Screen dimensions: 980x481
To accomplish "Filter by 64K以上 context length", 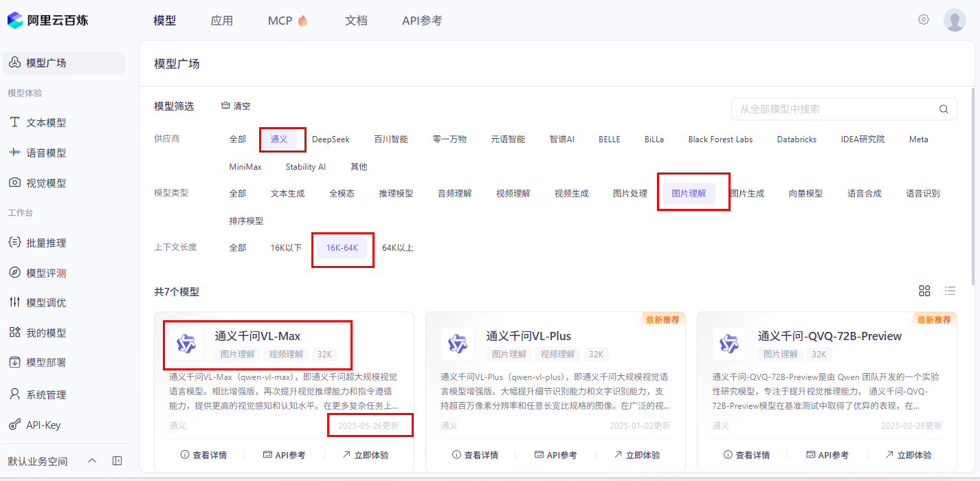I will coord(397,247).
